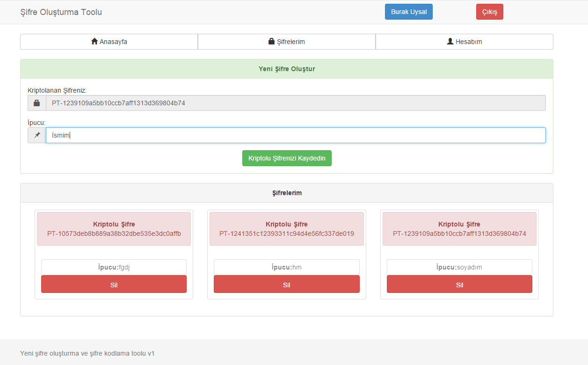The image size is (588, 365).
Task: Delete the password with hint fgdj
Action: point(114,285)
